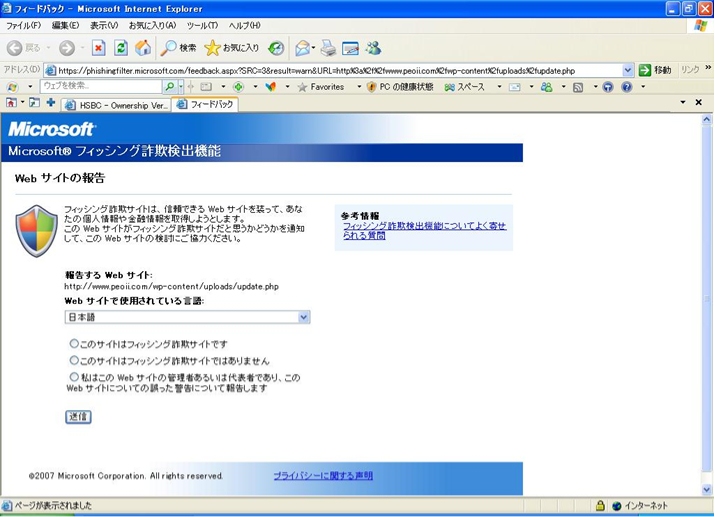Open the Back button history dropdown arrow
715x517 pixels.
click(49, 47)
